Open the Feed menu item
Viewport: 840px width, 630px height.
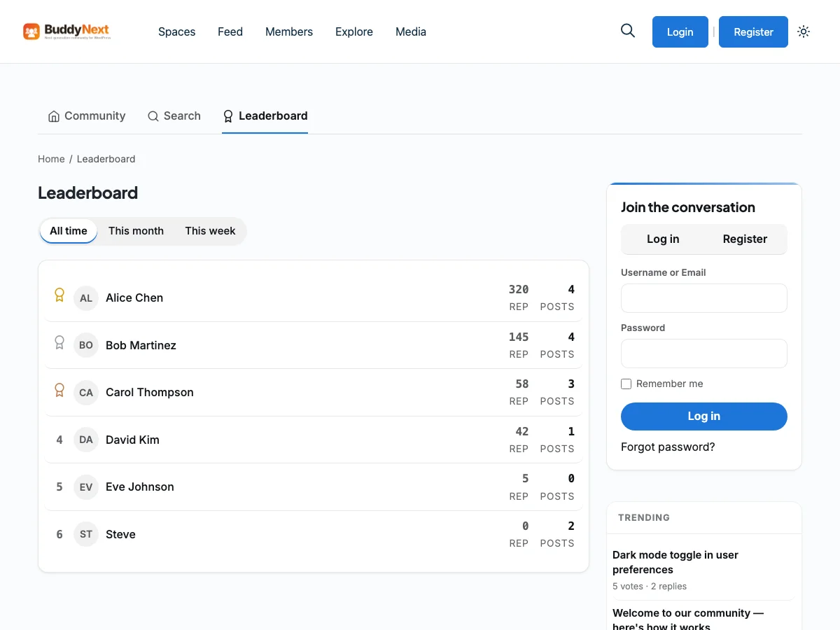230,31
